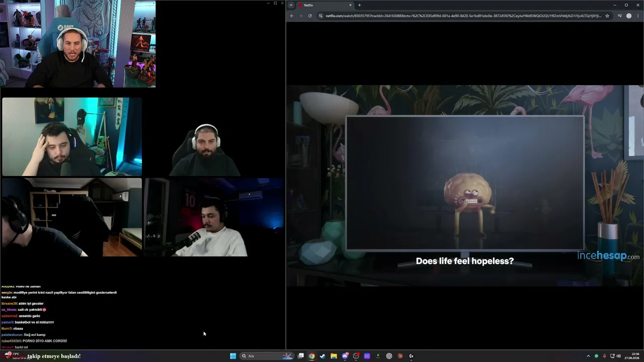644x362 pixels.
Task: Bookmark this page with the star icon
Action: tap(607, 16)
